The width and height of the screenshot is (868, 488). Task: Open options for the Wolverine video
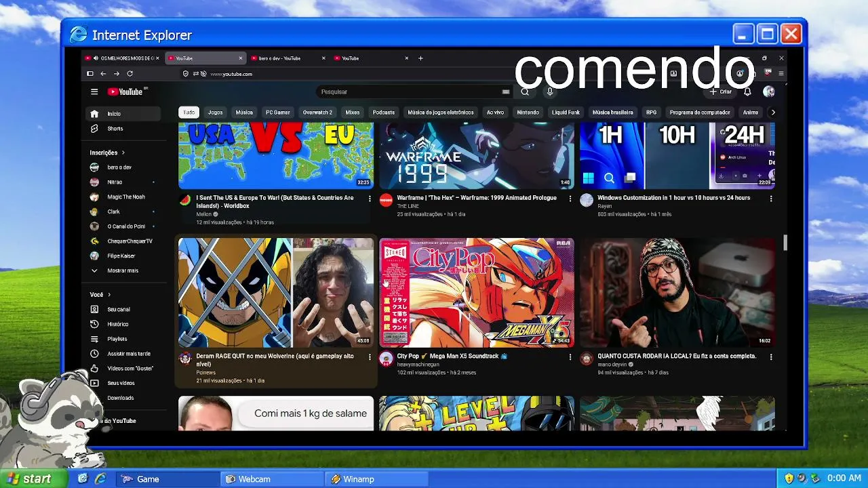[x=370, y=357]
